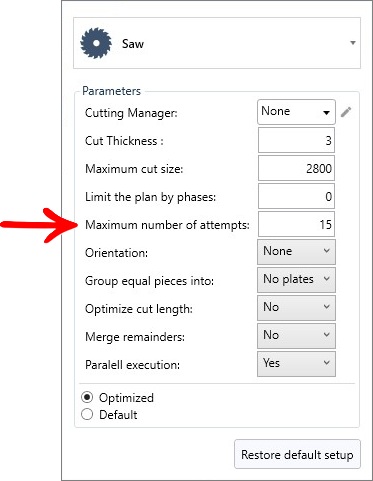Viewport: 373px width, 481px height.
Task: Select the Optimized radio button
Action: pos(87,397)
